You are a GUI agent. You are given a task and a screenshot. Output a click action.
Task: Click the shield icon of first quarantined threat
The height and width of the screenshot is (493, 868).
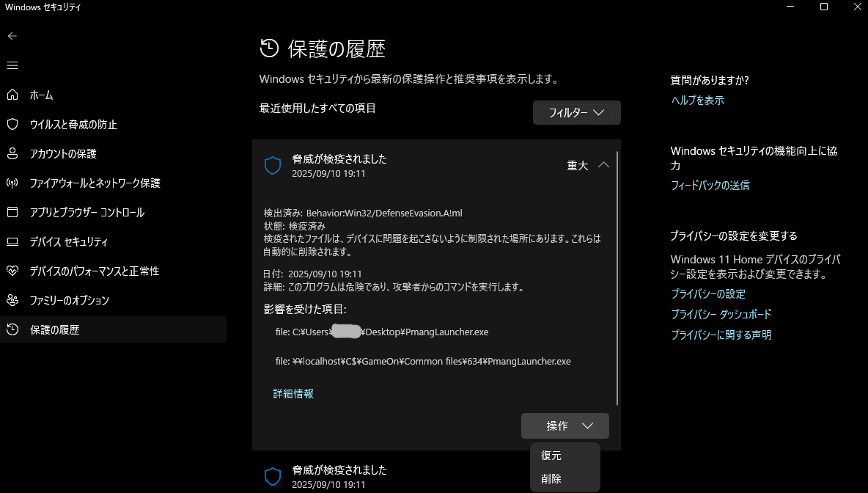pyautogui.click(x=273, y=165)
